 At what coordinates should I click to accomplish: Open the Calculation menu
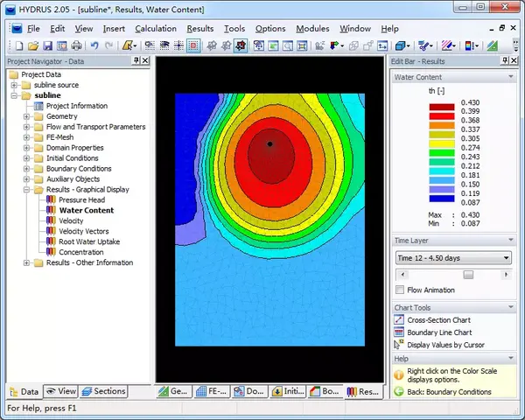[156, 29]
